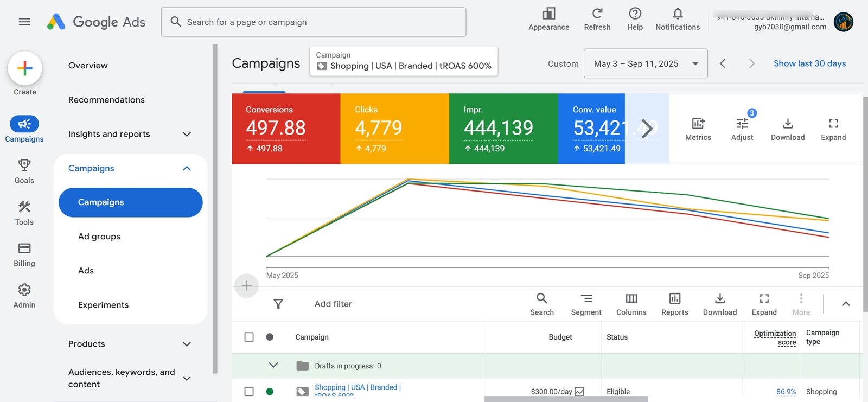Click Add filter button
868x402 pixels.
[333, 304]
